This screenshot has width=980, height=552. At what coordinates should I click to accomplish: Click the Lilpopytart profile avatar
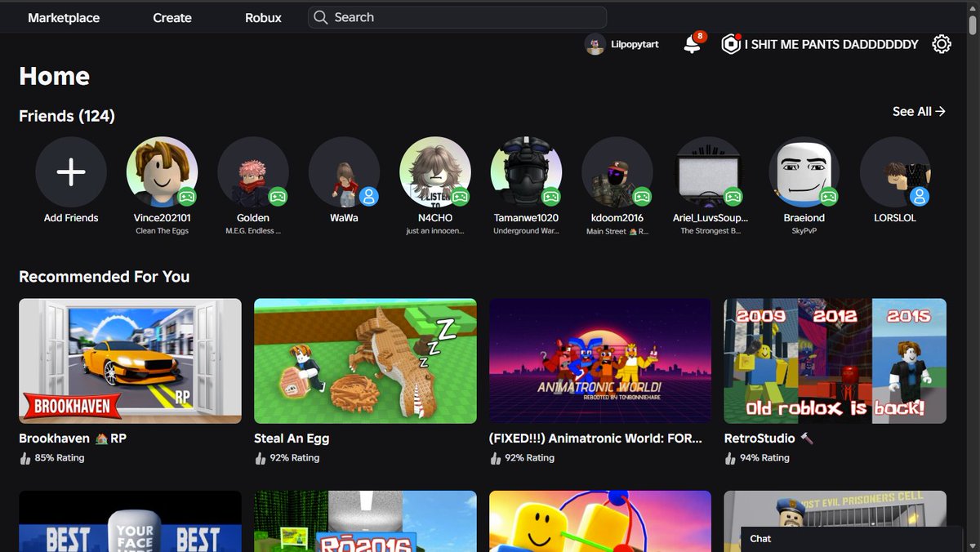(595, 44)
